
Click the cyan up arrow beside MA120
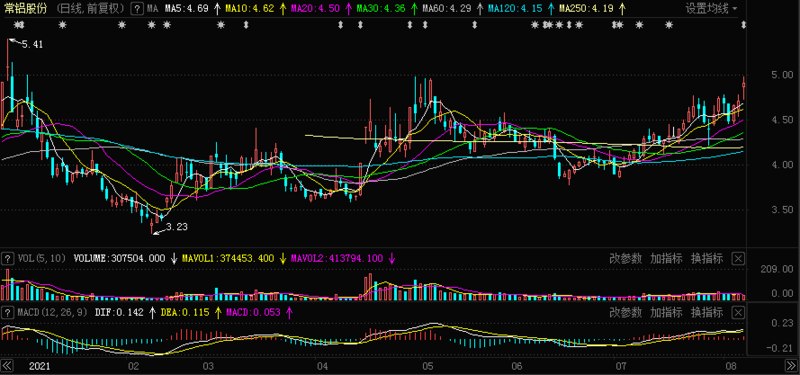pos(552,9)
